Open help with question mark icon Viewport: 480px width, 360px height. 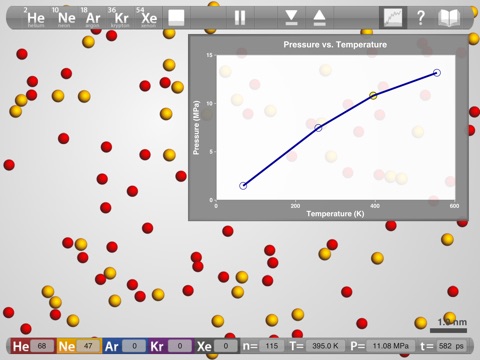[421, 18]
